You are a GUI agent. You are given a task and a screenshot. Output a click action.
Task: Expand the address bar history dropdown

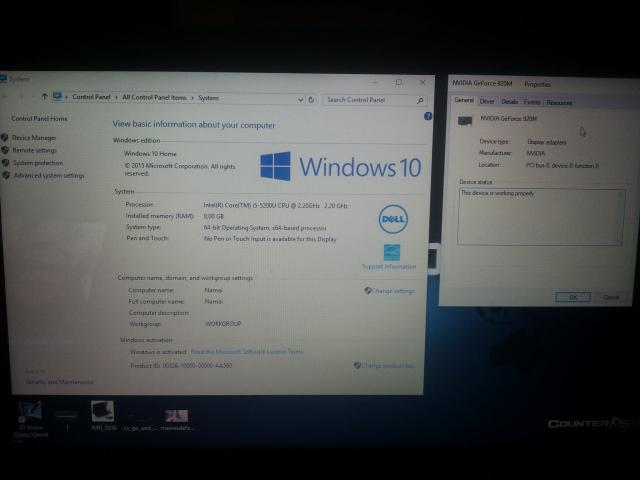point(299,99)
